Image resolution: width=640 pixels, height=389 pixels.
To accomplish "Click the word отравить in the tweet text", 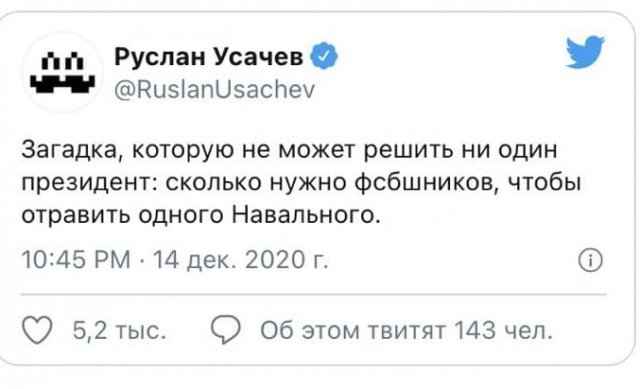I will (x=76, y=216).
